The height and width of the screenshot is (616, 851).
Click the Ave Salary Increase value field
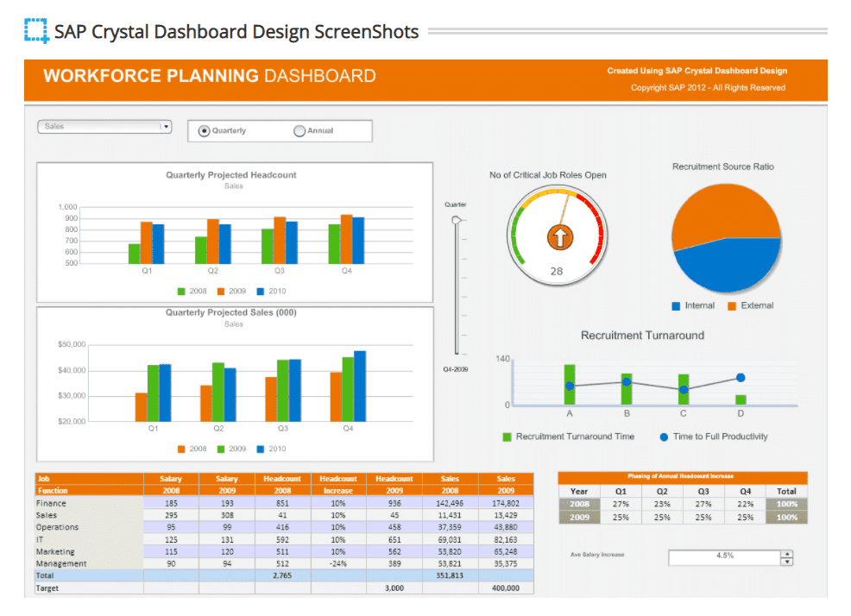(x=723, y=556)
